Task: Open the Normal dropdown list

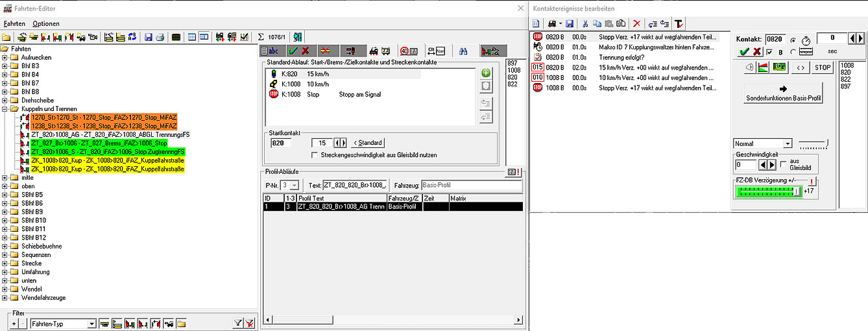Action: (788, 143)
